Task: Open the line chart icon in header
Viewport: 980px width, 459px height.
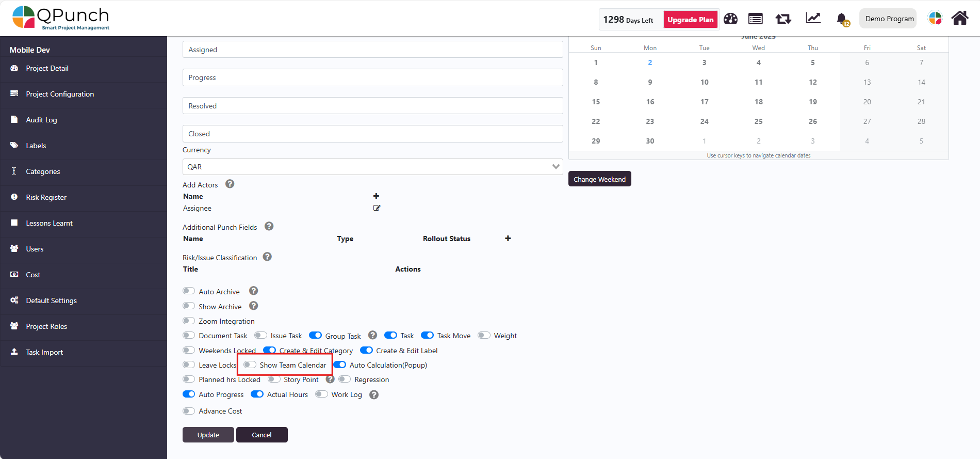Action: pyautogui.click(x=813, y=19)
